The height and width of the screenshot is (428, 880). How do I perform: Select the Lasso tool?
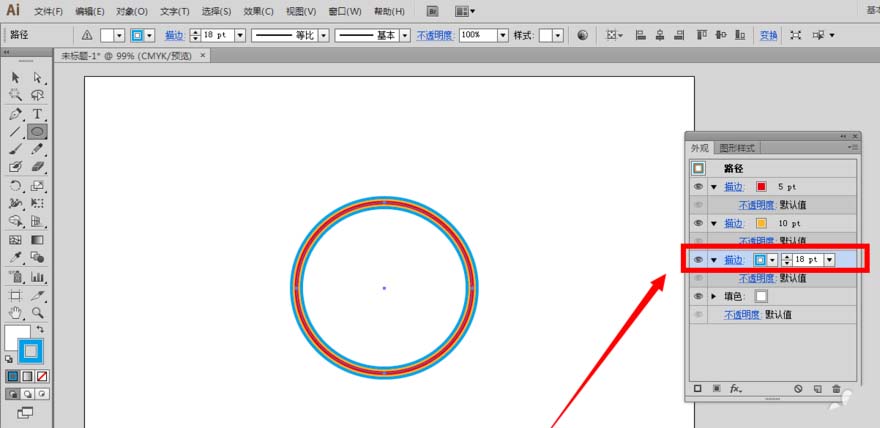[x=38, y=95]
